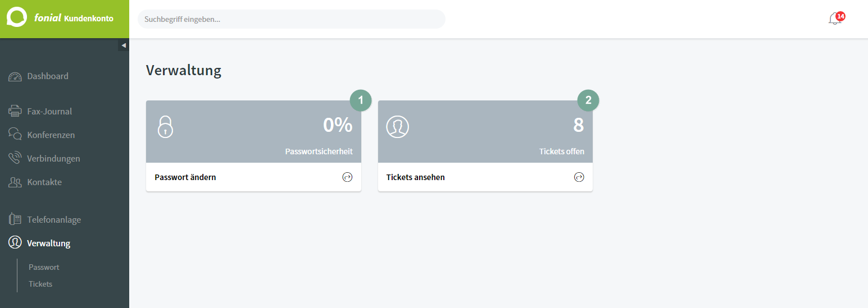Click arrow icon next to Passwort ändern

pyautogui.click(x=347, y=177)
